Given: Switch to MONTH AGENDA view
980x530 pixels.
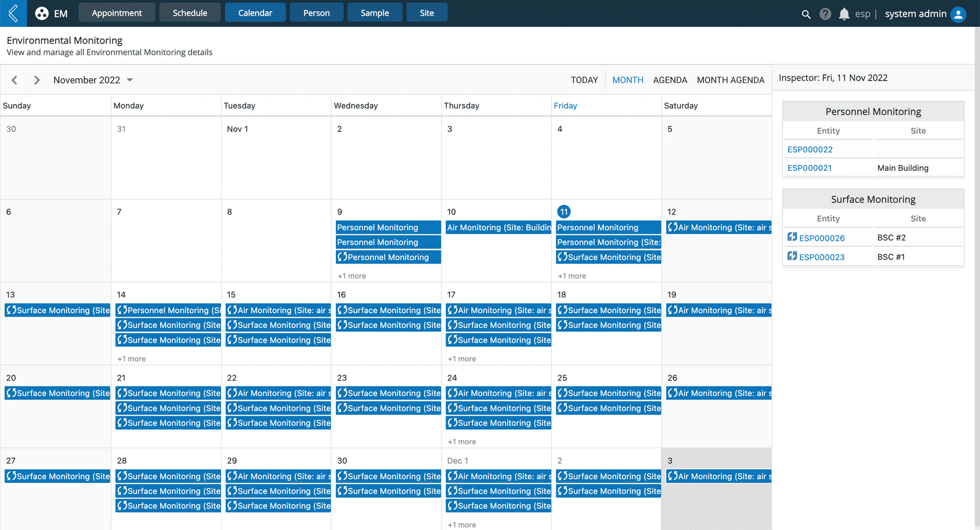Looking at the screenshot, I should pos(730,80).
